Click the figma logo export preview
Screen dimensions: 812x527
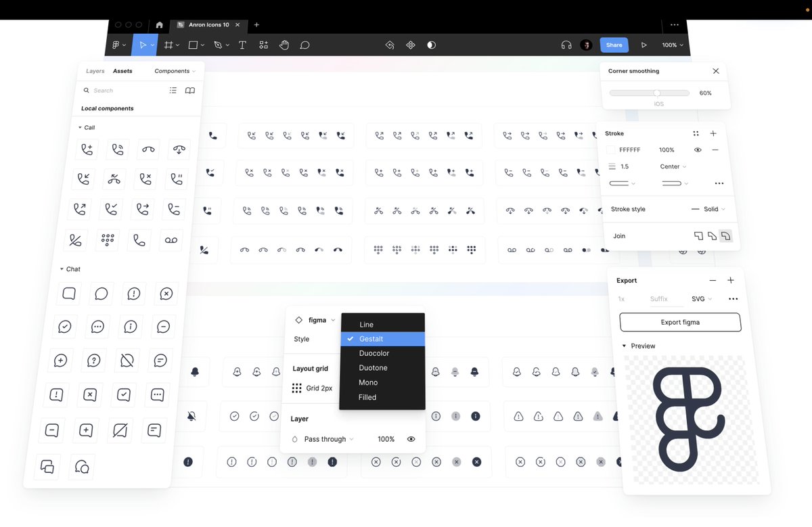coord(688,419)
